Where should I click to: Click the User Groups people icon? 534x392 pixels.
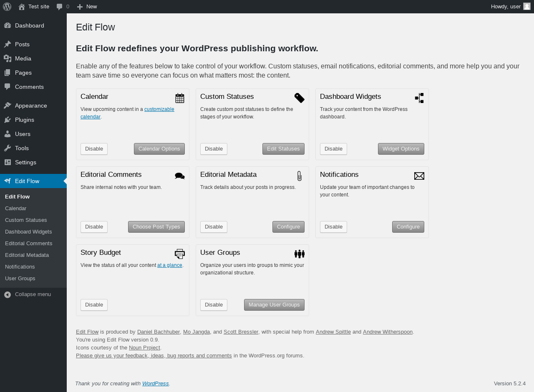pos(300,254)
